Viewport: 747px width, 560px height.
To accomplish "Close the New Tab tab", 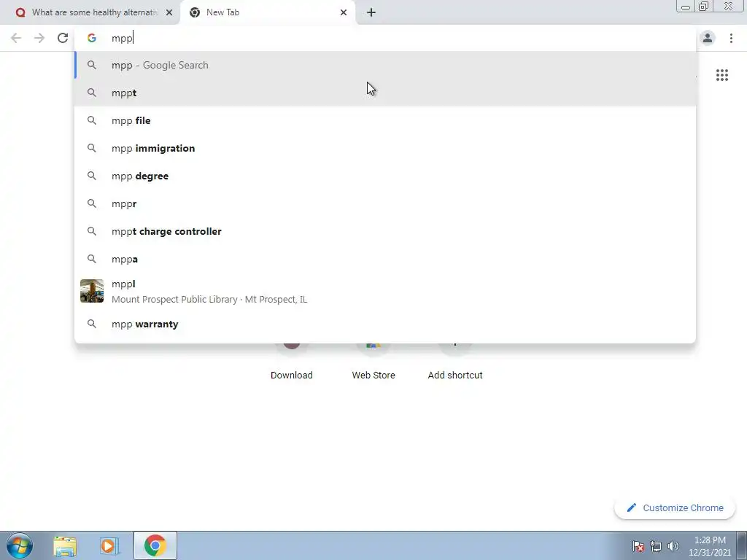I will [344, 13].
